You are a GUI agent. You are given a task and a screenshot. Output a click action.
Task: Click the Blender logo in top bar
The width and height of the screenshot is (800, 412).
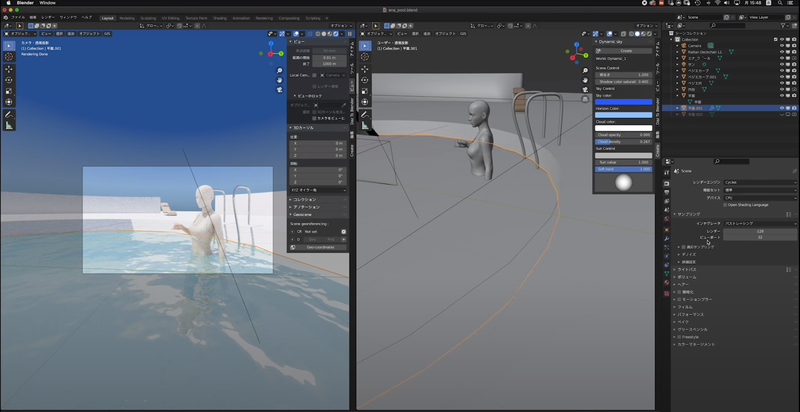tap(6, 17)
